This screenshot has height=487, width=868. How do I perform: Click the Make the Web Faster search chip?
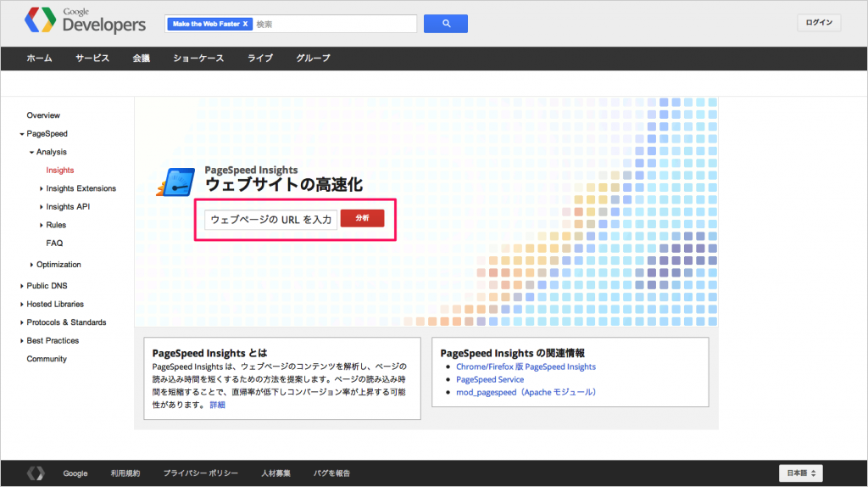[210, 24]
